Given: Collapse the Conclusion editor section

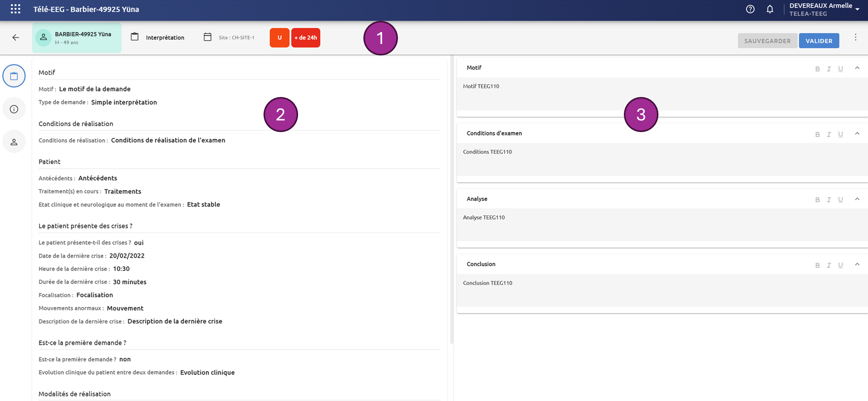Looking at the screenshot, I should 857,265.
